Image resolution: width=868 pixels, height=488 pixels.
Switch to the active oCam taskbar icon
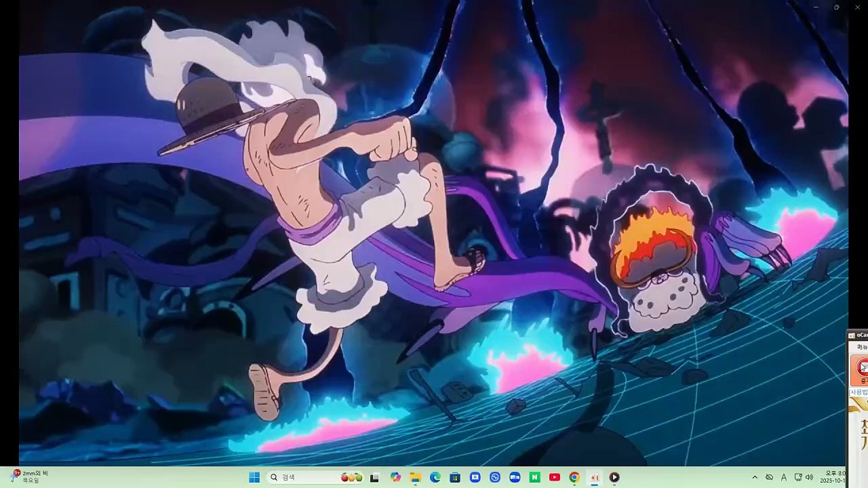595,477
